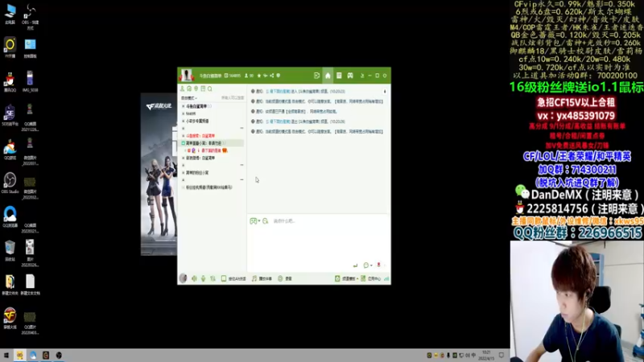Click the channel ID number 564895
The image size is (644, 362).
[x=235, y=76]
